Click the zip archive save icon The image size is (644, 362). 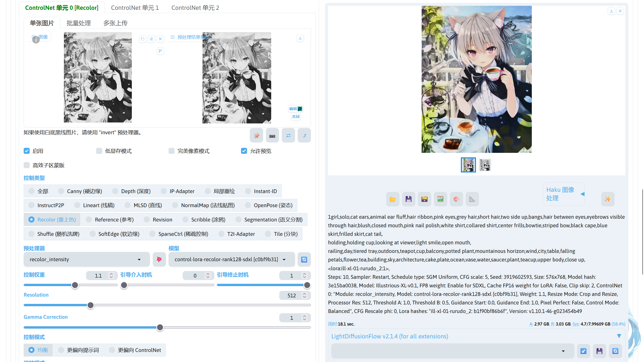coord(424,199)
